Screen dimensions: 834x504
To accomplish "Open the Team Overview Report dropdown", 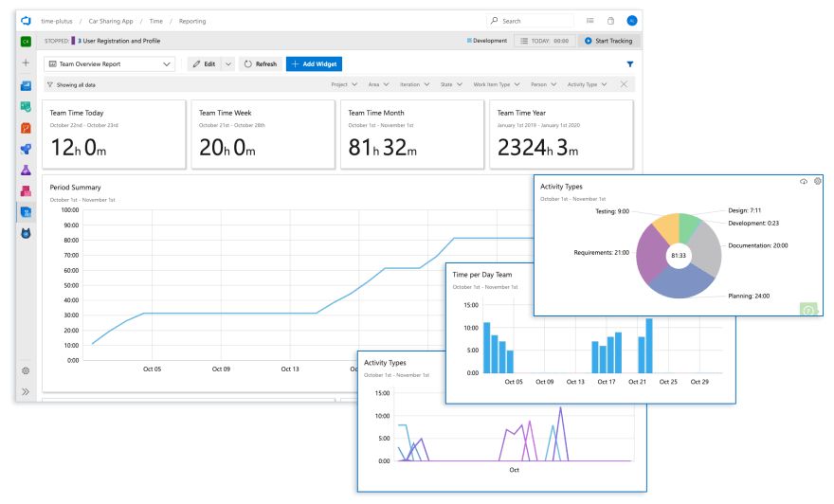I will click(x=109, y=63).
